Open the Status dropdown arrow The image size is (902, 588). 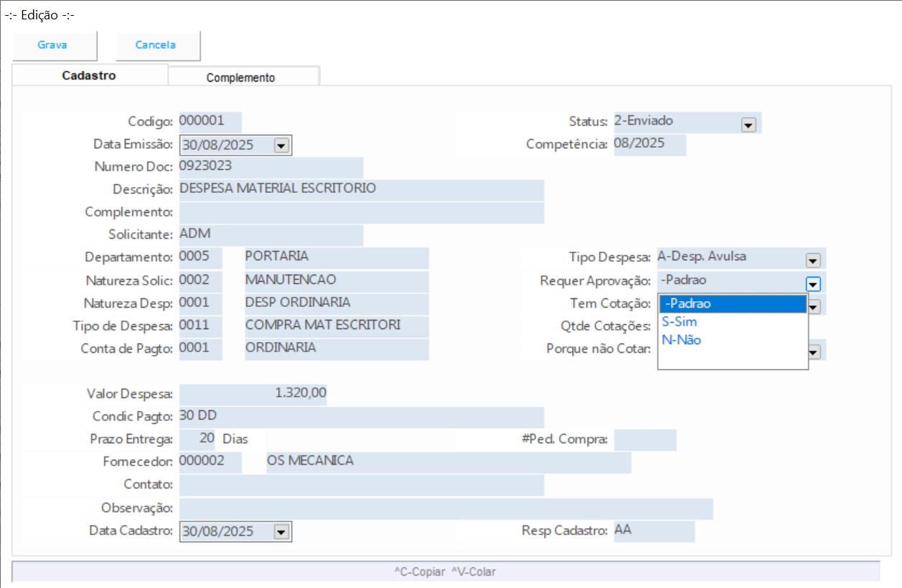pos(748,125)
